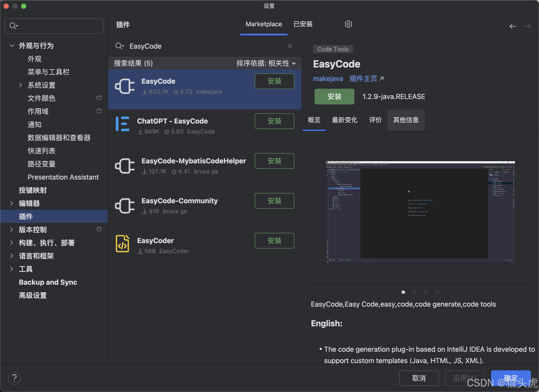Click the ChatGPT - EasyCode plugin icon
The width and height of the screenshot is (539, 392).
tap(123, 124)
